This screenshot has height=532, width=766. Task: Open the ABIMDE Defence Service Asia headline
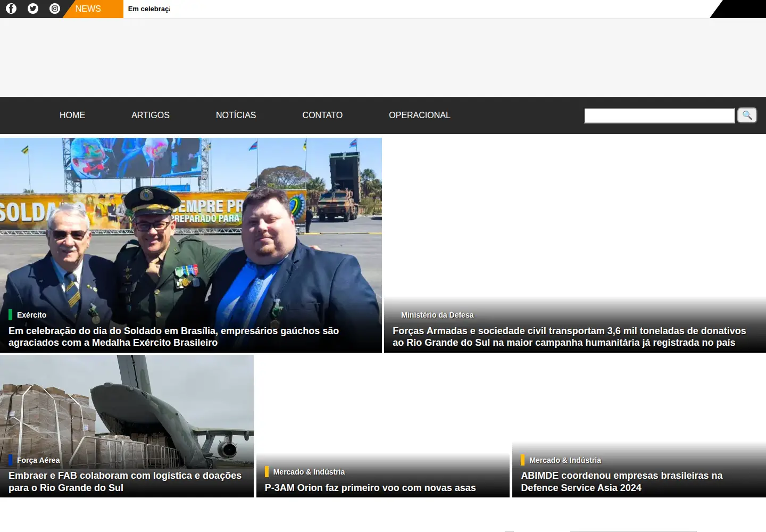(622, 481)
